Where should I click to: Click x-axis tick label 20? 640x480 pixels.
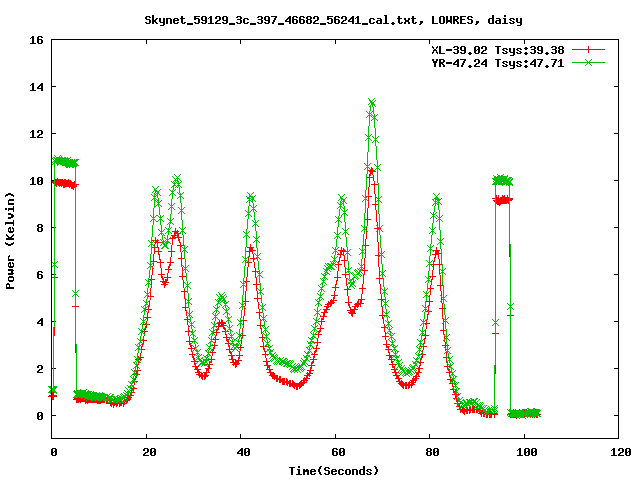click(149, 452)
